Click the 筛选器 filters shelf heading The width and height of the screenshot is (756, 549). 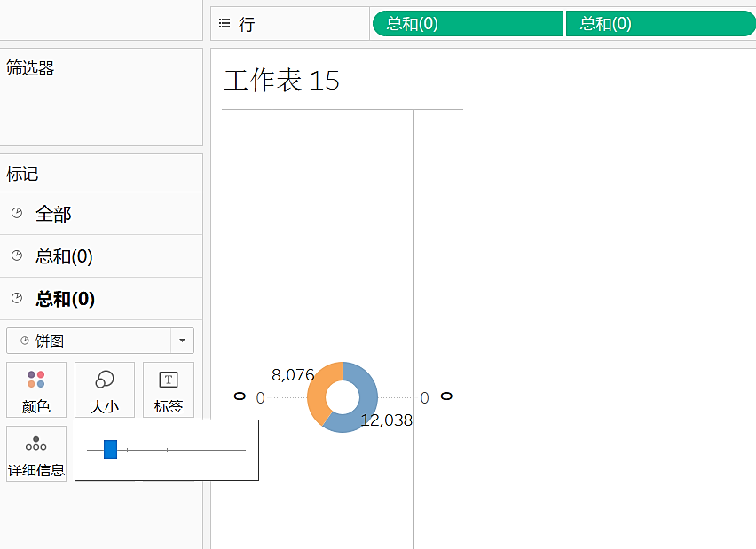click(x=30, y=68)
